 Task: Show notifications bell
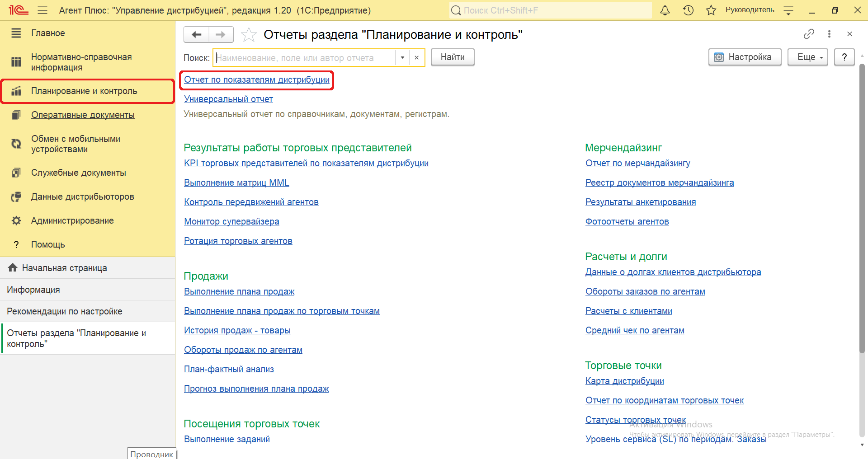pyautogui.click(x=665, y=10)
